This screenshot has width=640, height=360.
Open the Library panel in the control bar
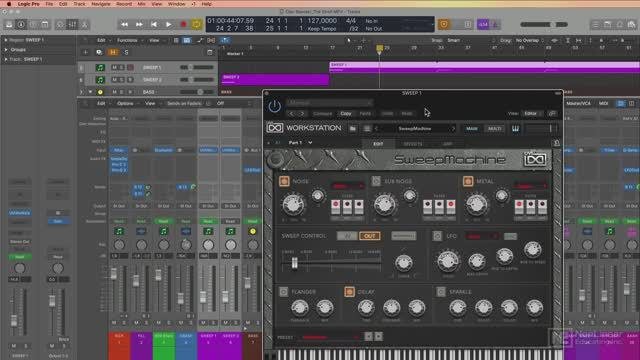click(x=9, y=24)
